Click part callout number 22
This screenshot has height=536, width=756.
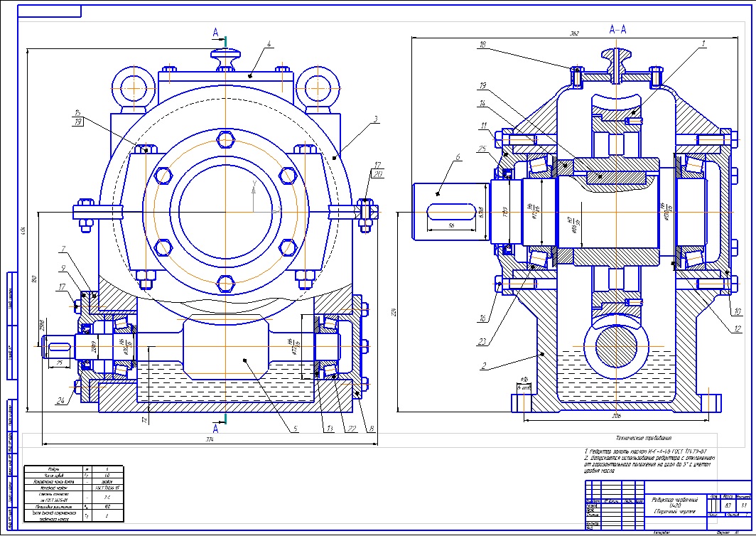pyautogui.click(x=352, y=429)
